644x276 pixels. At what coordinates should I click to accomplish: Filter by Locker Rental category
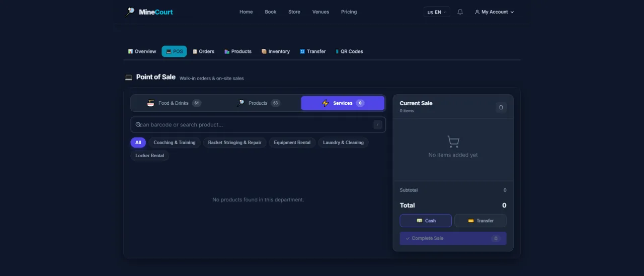[149, 156]
